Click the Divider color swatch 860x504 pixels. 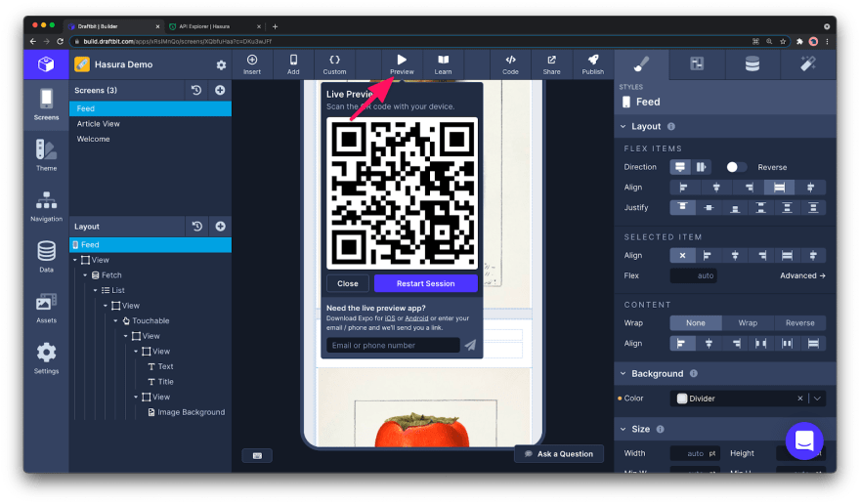point(682,399)
